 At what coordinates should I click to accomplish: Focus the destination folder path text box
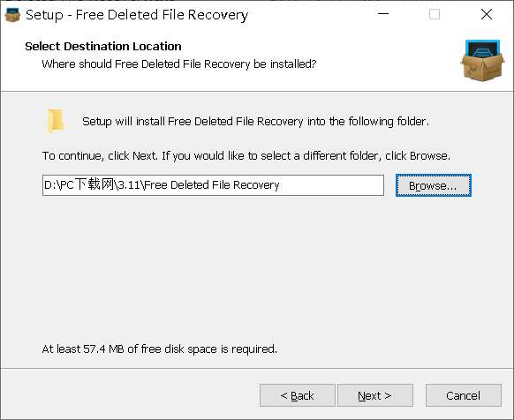click(213, 185)
